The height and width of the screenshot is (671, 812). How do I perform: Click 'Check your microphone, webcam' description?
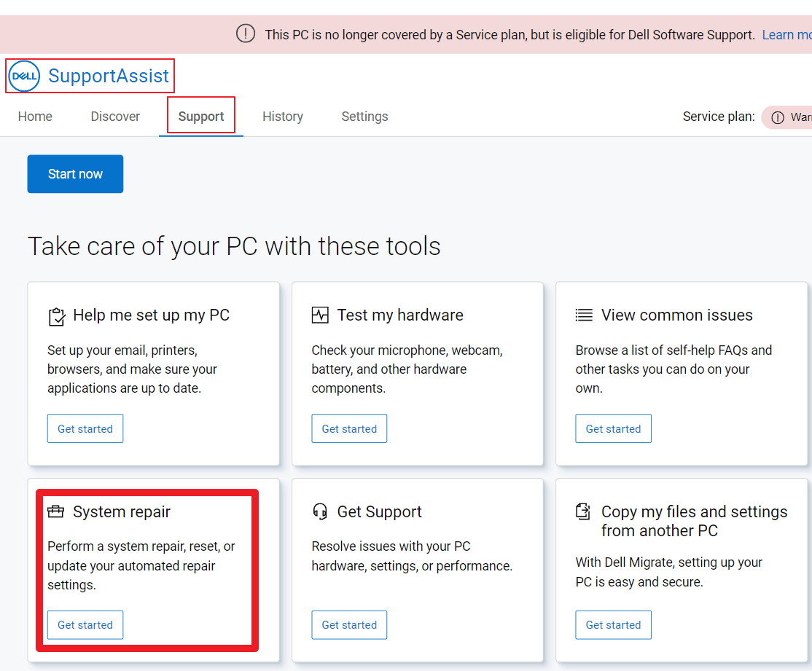click(x=407, y=369)
